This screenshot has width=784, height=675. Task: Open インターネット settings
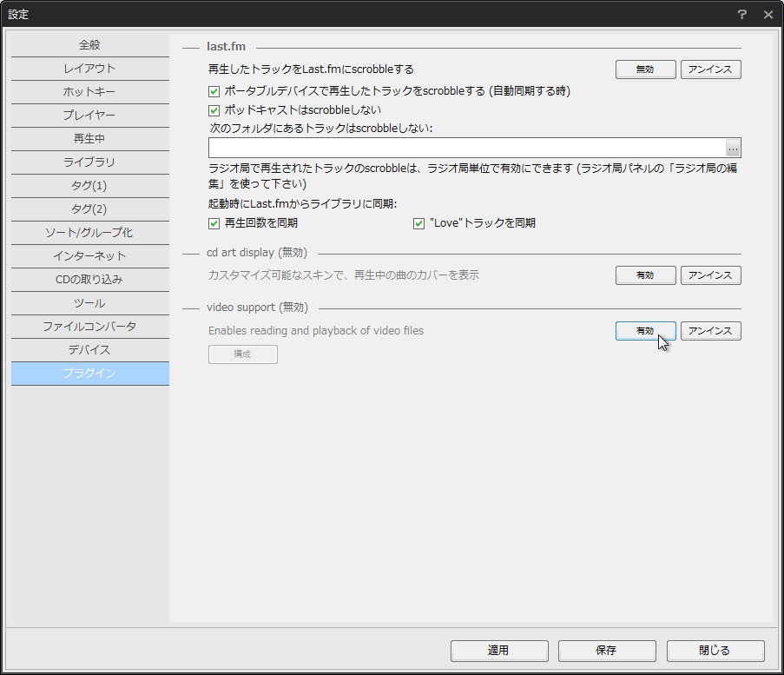[x=89, y=255]
